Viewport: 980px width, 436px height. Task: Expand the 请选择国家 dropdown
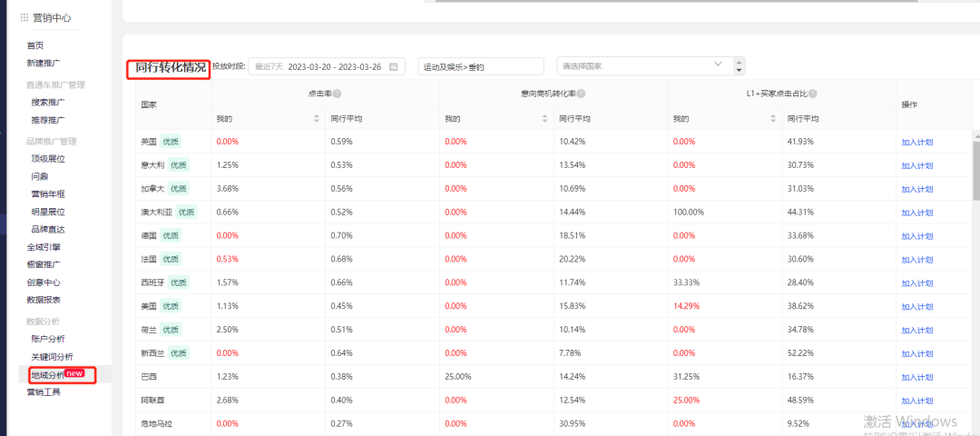click(x=718, y=64)
